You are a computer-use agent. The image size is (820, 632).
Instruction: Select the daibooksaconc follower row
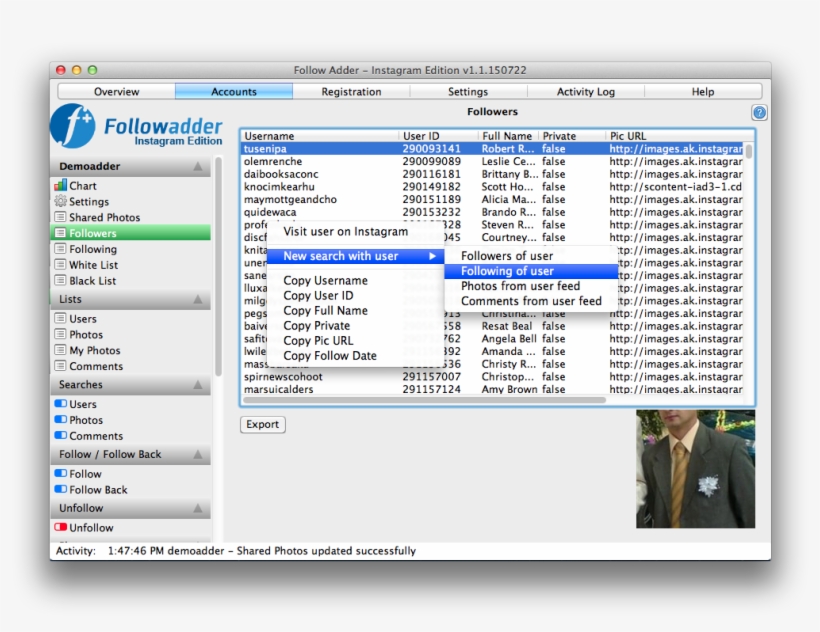coord(492,174)
